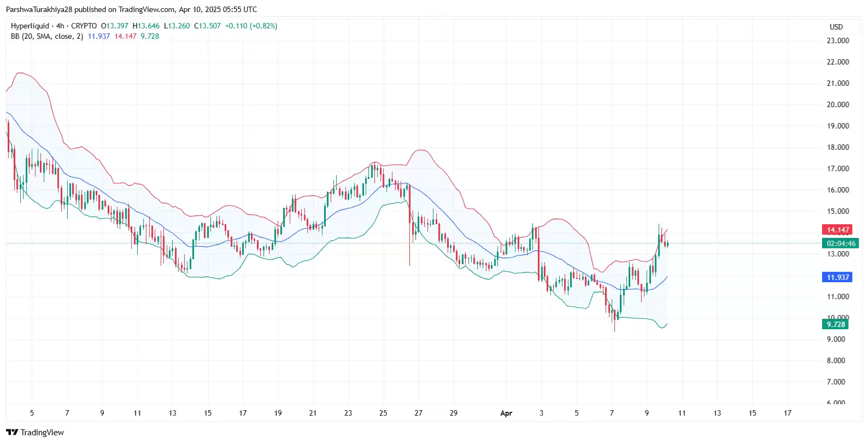This screenshot has width=868, height=443.
Task: Click the 8.000 price axis label
Action: (x=836, y=360)
